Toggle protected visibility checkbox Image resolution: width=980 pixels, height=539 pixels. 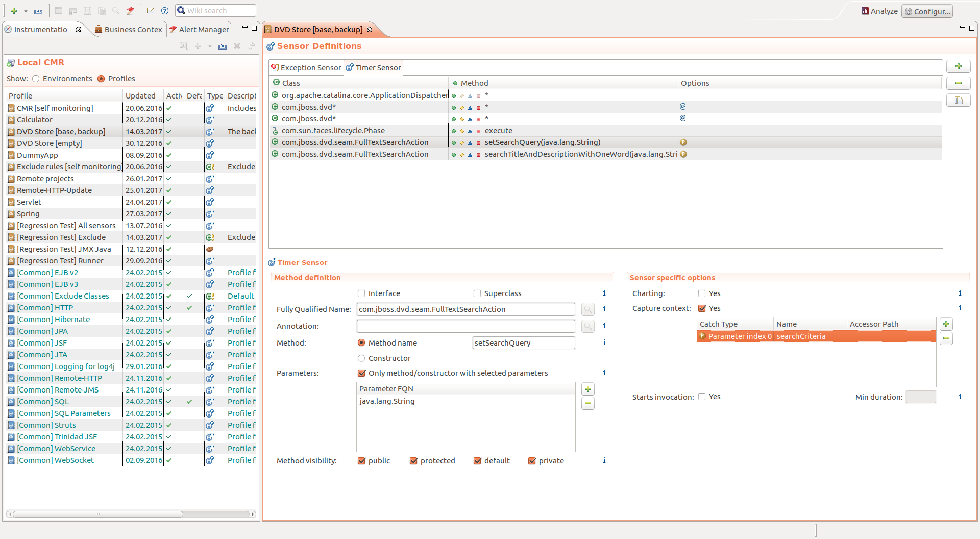click(x=413, y=461)
